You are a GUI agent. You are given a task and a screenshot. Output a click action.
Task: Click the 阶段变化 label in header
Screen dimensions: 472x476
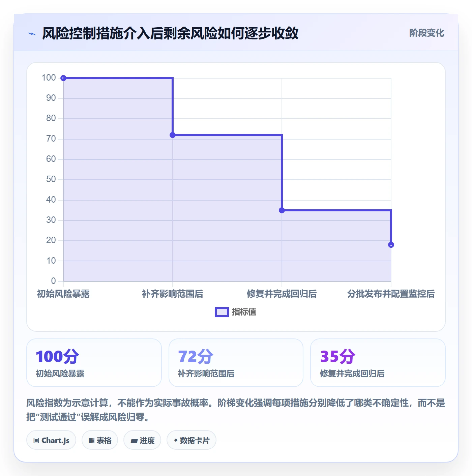pyautogui.click(x=426, y=33)
